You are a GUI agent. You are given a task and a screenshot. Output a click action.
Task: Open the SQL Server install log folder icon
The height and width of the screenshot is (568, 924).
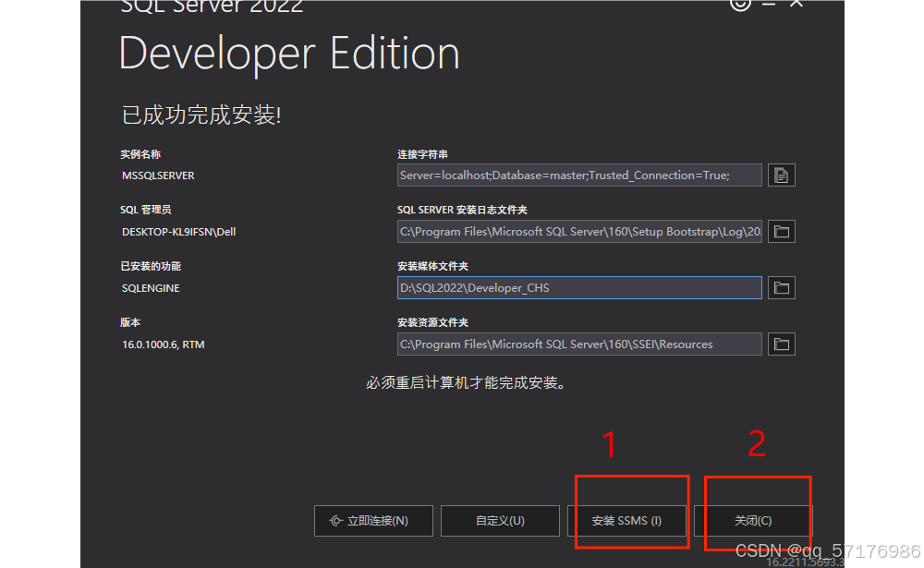click(782, 232)
